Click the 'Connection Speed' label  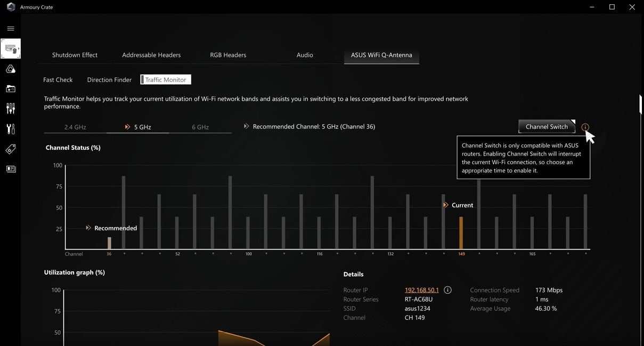(495, 290)
